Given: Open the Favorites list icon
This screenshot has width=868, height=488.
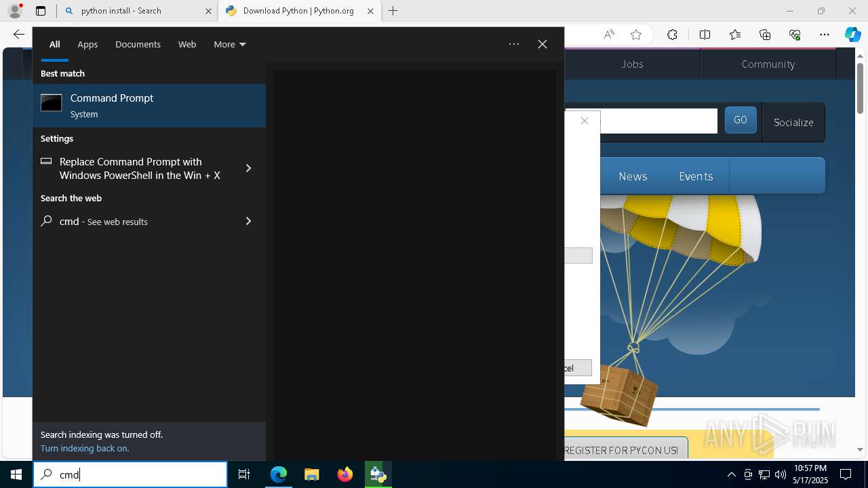Looking at the screenshot, I should click(x=735, y=35).
